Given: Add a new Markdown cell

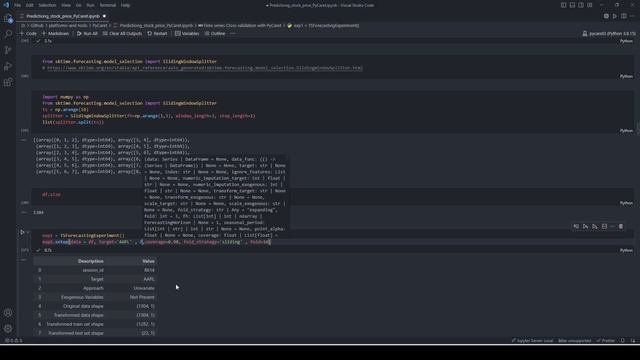Looking at the screenshot, I should click(56, 33).
